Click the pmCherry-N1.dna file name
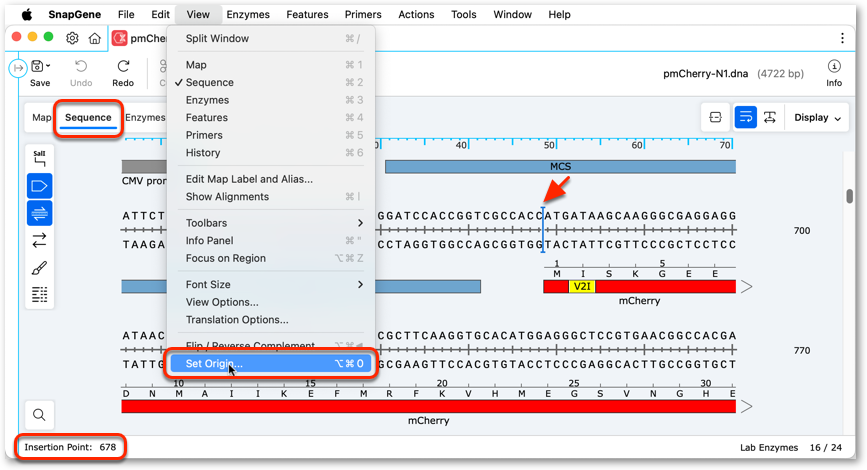 click(706, 74)
